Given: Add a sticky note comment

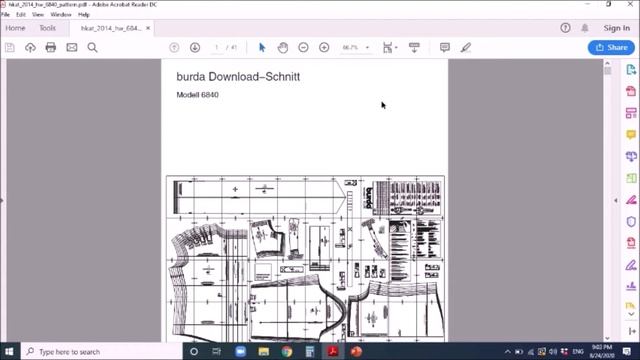Looking at the screenshot, I should [x=445, y=47].
